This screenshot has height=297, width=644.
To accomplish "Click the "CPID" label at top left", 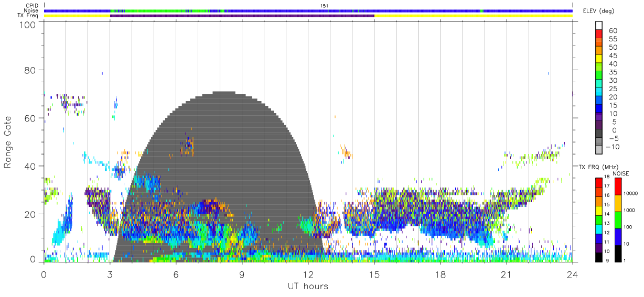I will [x=31, y=5].
